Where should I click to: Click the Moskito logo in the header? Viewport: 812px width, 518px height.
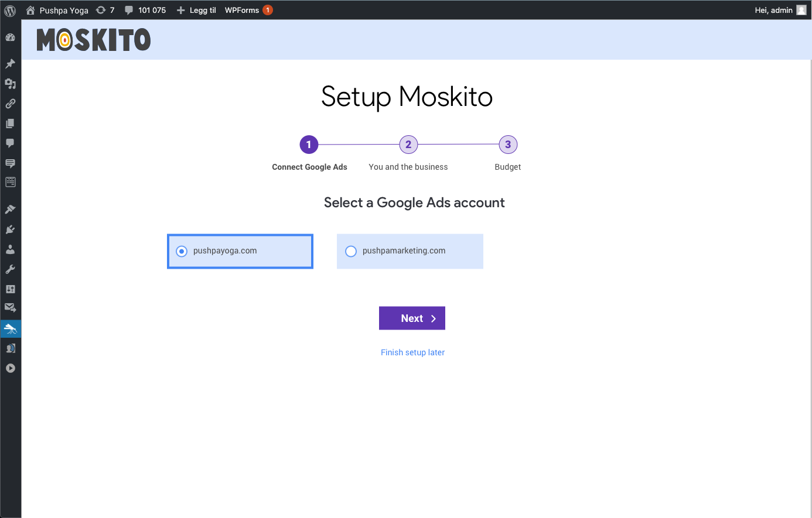coord(93,40)
